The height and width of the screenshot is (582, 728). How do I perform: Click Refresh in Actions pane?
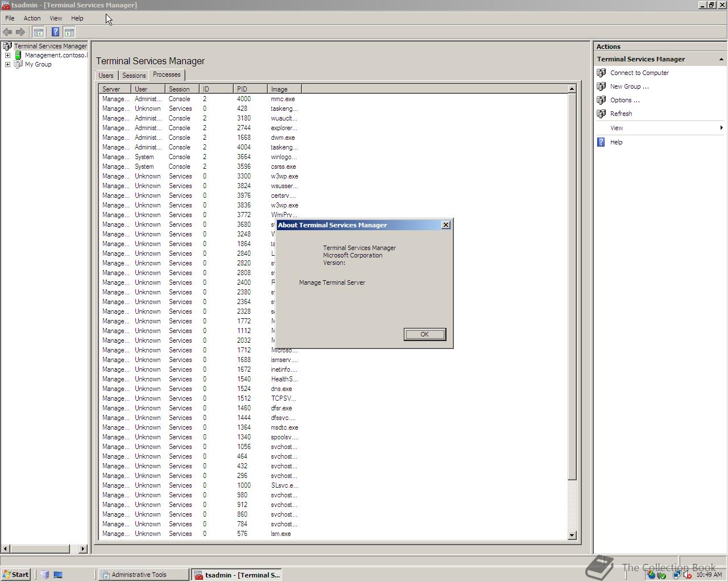[621, 114]
